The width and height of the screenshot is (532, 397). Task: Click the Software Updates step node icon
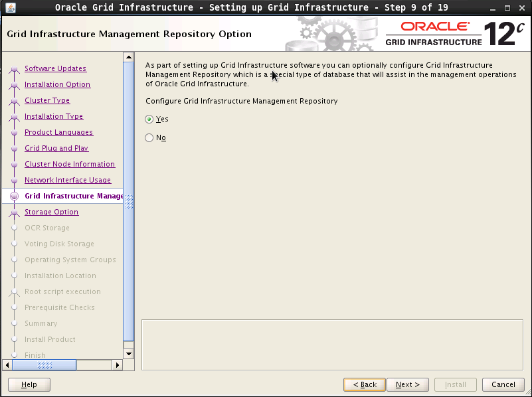click(x=14, y=69)
